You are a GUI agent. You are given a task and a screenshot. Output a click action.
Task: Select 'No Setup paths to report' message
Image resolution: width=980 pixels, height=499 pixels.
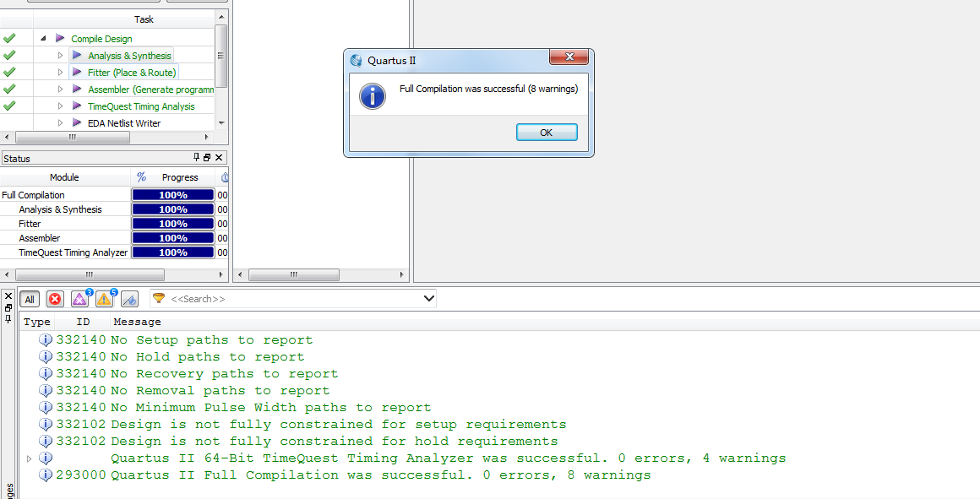pos(211,340)
